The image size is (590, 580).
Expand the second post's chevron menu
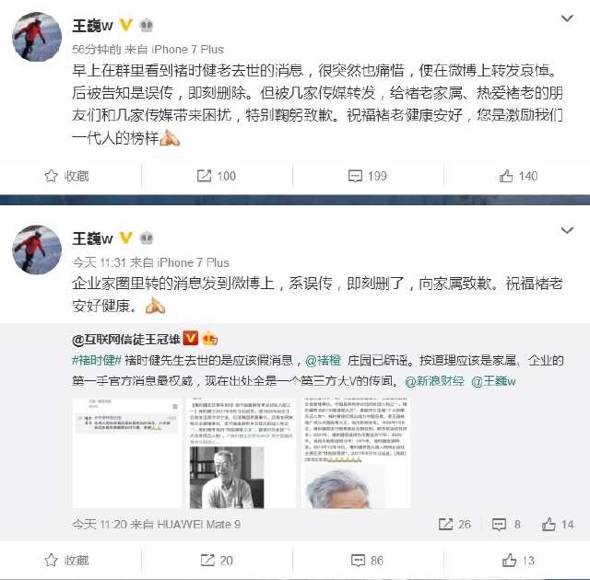(x=567, y=230)
